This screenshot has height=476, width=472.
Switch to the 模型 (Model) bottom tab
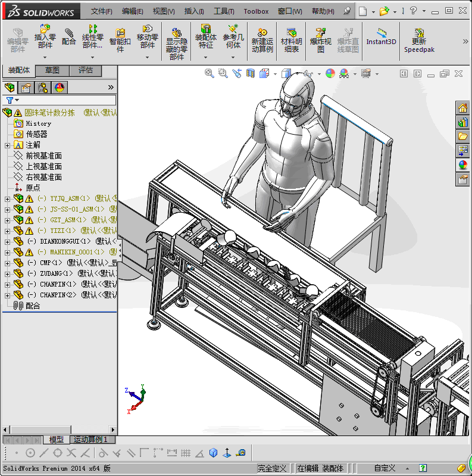pyautogui.click(x=57, y=439)
